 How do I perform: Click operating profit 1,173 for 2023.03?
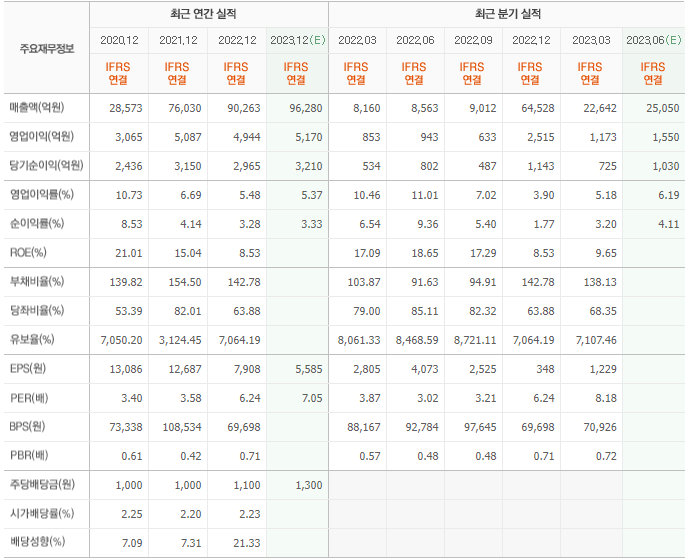click(x=603, y=137)
